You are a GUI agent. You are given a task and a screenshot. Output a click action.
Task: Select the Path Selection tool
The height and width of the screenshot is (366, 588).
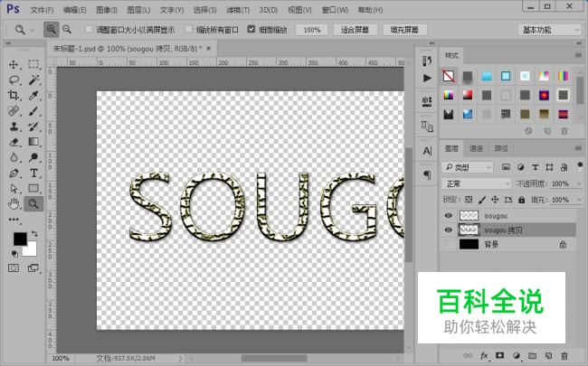[x=14, y=189]
